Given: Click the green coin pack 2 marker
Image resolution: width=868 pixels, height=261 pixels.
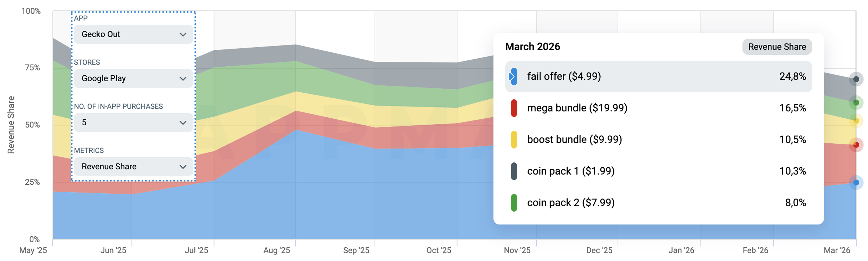Looking at the screenshot, I should click(514, 203).
